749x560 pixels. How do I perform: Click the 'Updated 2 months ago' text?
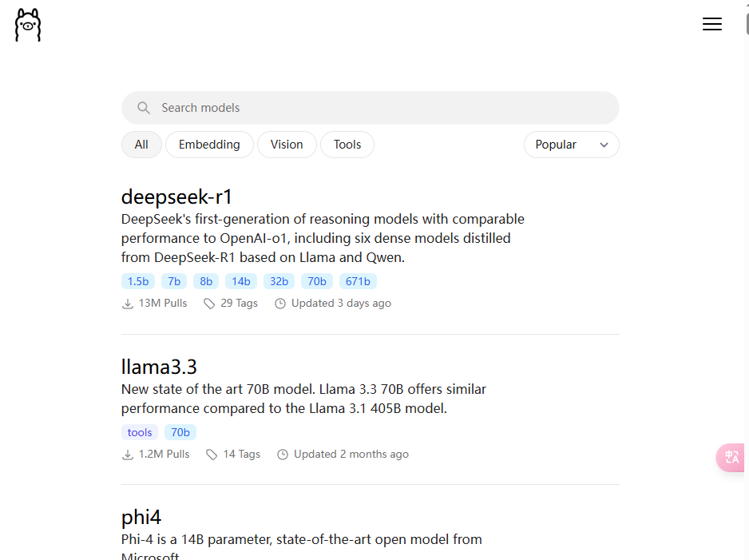coord(351,455)
